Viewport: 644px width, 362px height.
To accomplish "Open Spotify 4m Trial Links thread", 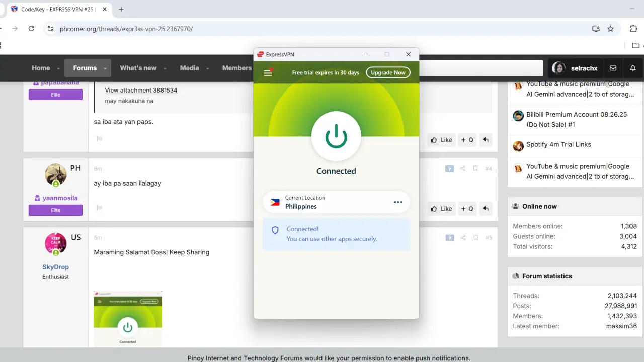I will (x=558, y=144).
